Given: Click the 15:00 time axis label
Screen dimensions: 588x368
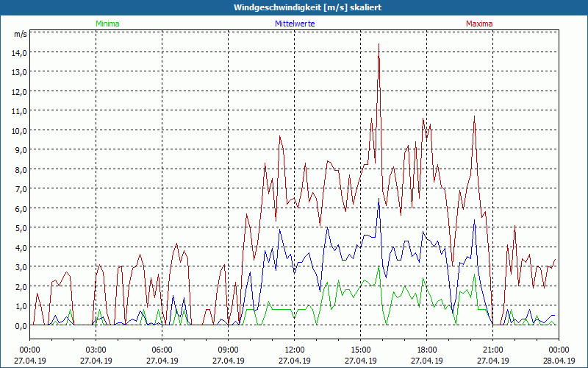Looking at the screenshot, I should pyautogui.click(x=360, y=350).
